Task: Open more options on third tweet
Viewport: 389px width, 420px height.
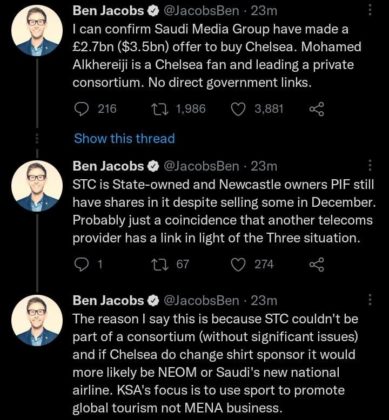Action: click(x=370, y=300)
